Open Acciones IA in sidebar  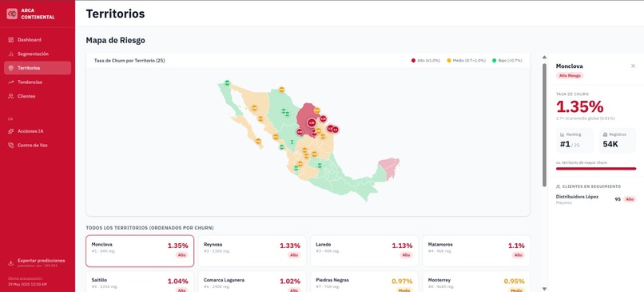(38, 131)
